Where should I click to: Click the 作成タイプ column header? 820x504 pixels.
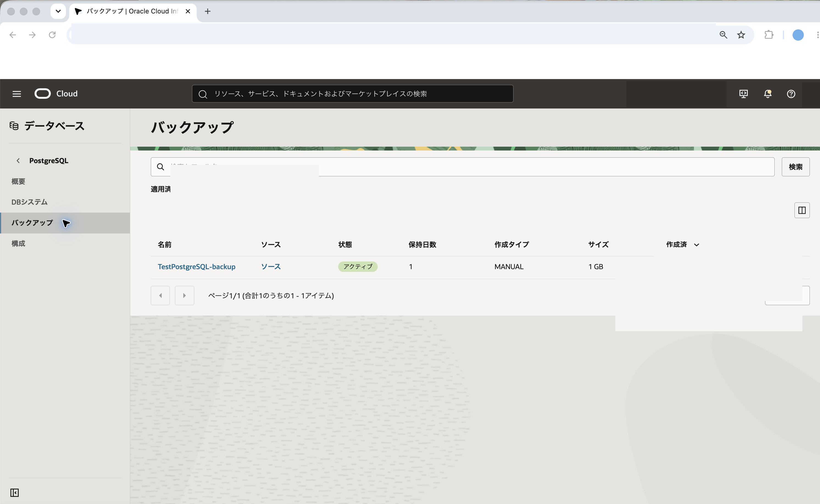click(512, 245)
